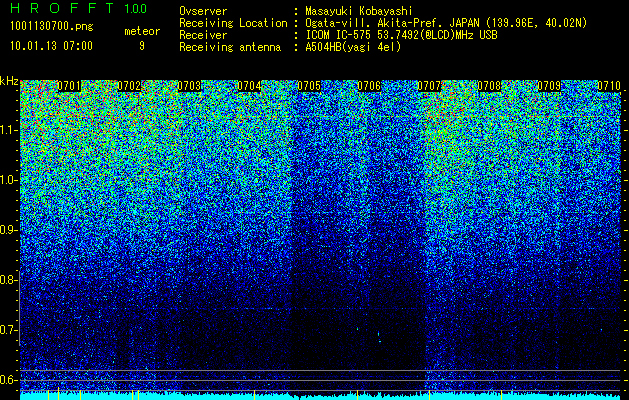629x400 pixels.
Task: Click the HROFFT program title
Action: coord(62,8)
